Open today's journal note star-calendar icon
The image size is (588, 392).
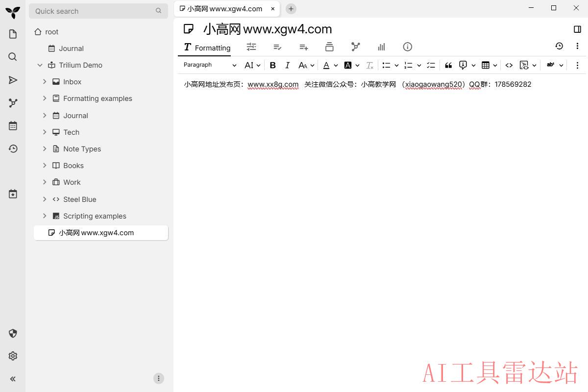click(x=13, y=194)
